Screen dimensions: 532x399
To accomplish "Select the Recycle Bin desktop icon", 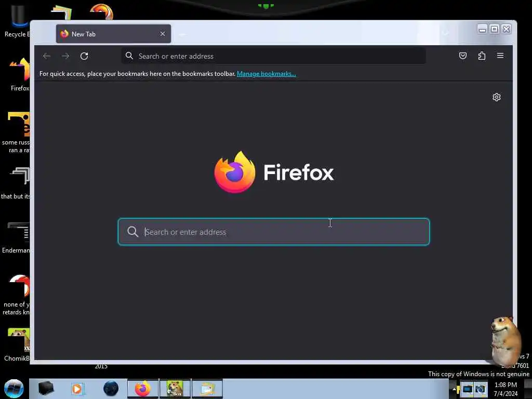I will tap(17, 21).
